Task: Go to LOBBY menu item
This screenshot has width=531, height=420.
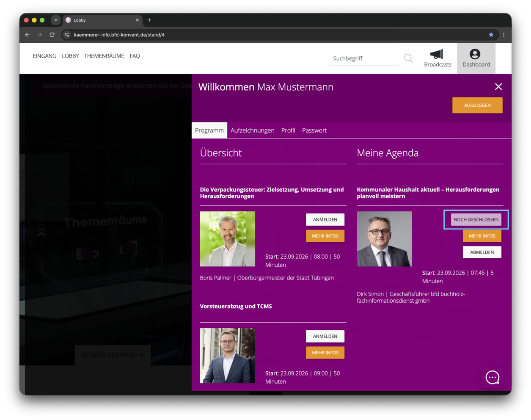Action: coord(70,56)
